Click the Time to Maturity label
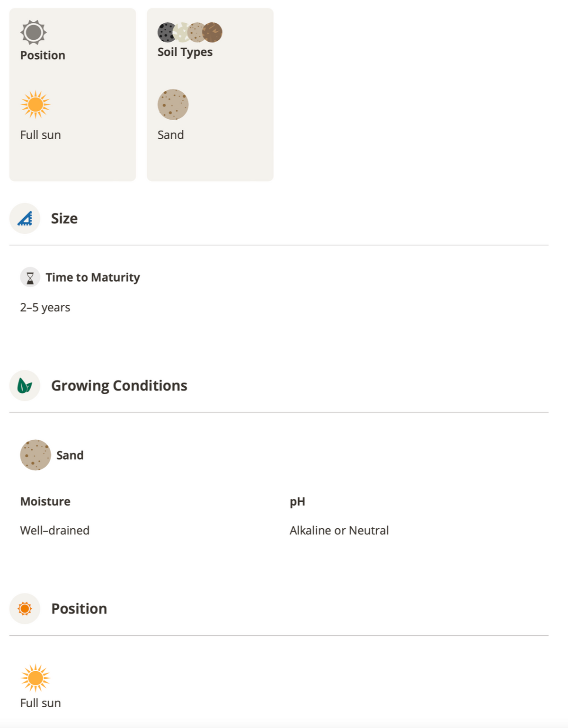 [93, 277]
